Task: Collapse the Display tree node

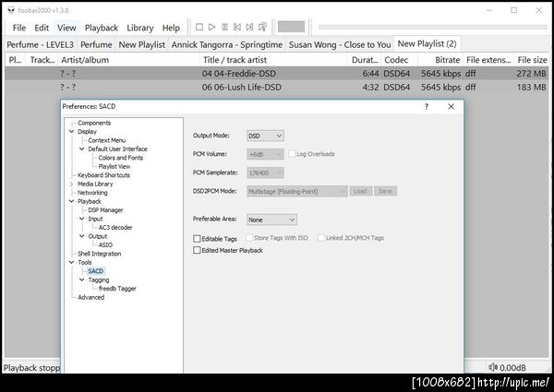Action: pos(71,131)
